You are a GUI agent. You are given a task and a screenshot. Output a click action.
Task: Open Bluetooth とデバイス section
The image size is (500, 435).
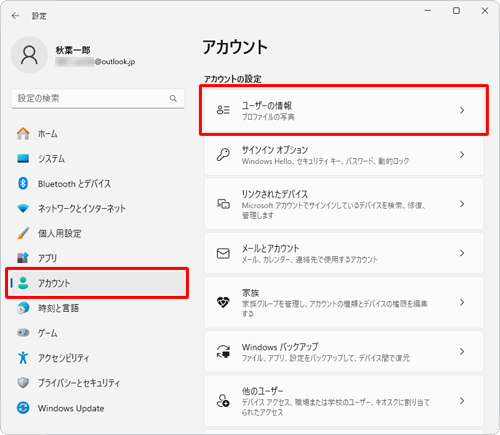(x=97, y=183)
